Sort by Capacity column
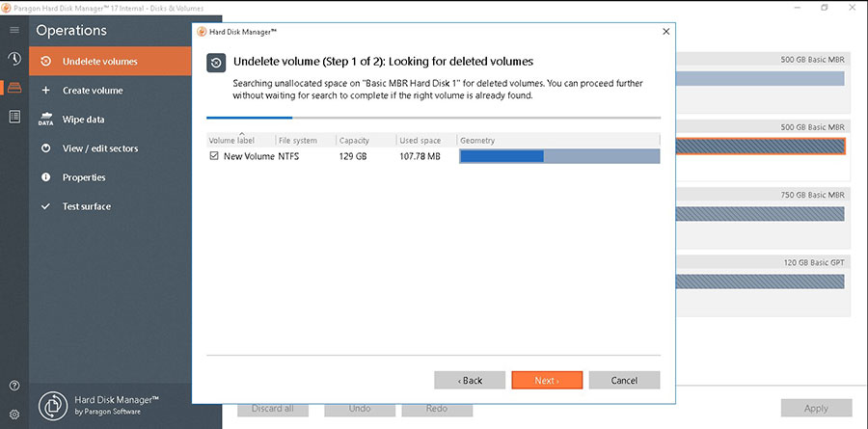 [x=366, y=141]
